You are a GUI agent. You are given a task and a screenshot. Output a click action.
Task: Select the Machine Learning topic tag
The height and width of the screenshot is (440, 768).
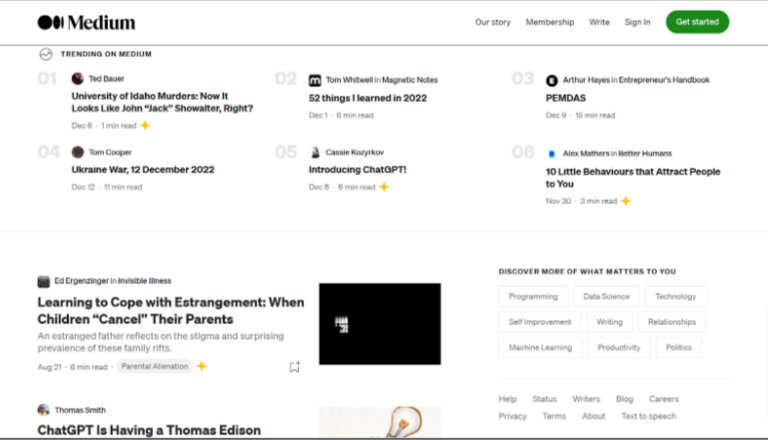[x=540, y=347]
